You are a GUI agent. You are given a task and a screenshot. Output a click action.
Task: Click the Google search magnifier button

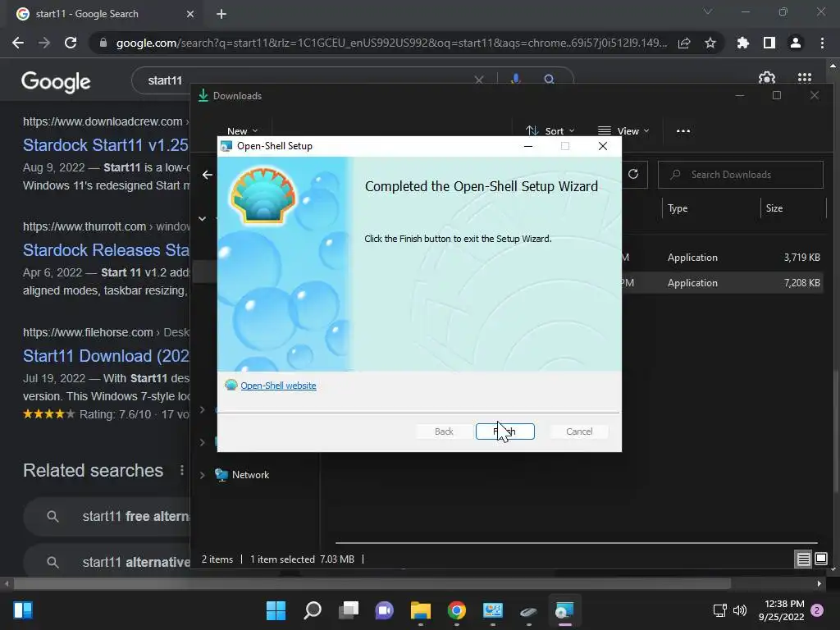click(x=549, y=80)
